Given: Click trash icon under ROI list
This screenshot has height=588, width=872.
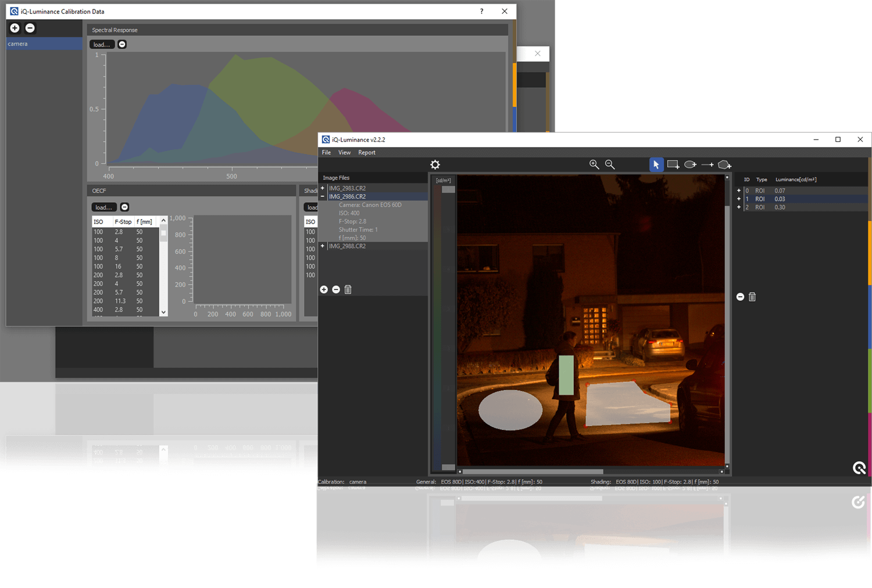Looking at the screenshot, I should pyautogui.click(x=752, y=297).
